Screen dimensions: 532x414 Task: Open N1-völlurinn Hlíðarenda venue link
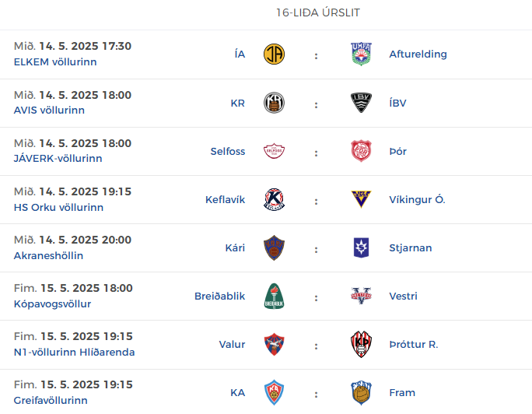[75, 352]
